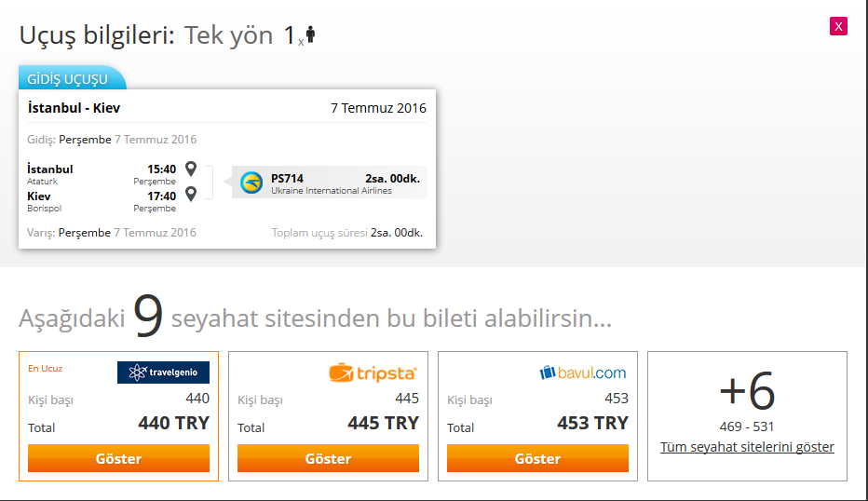
Task: Click flight number PS714
Action: click(x=287, y=179)
